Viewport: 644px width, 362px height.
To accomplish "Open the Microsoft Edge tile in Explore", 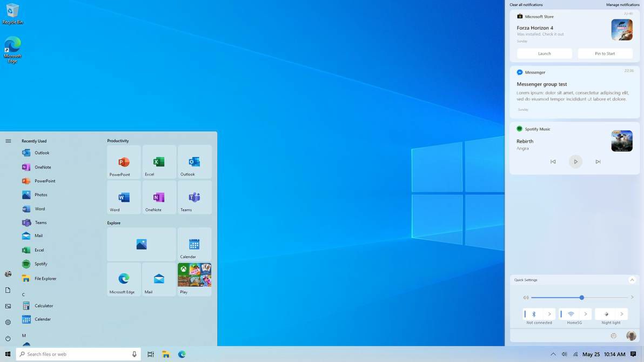I will click(124, 279).
